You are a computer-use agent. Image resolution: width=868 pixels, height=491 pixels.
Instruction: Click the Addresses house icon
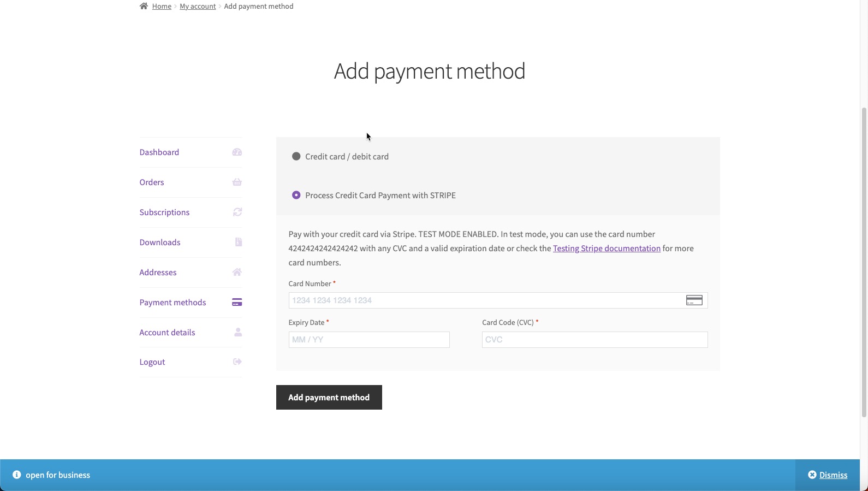tap(237, 272)
